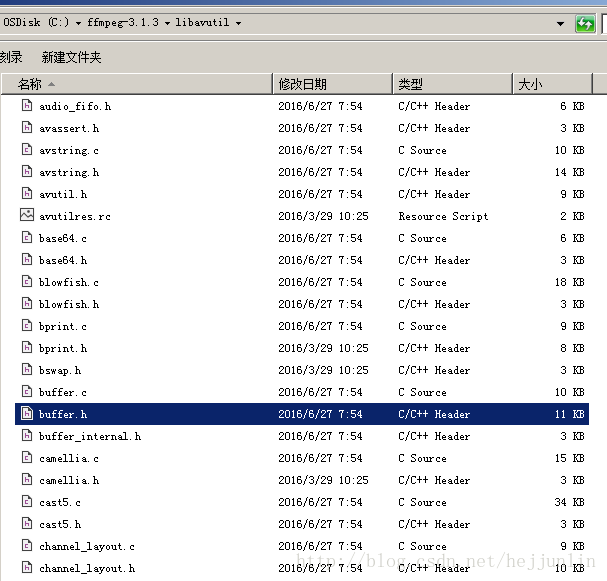Select file name channel_layout.h
607x581 pixels.
click(x=87, y=569)
